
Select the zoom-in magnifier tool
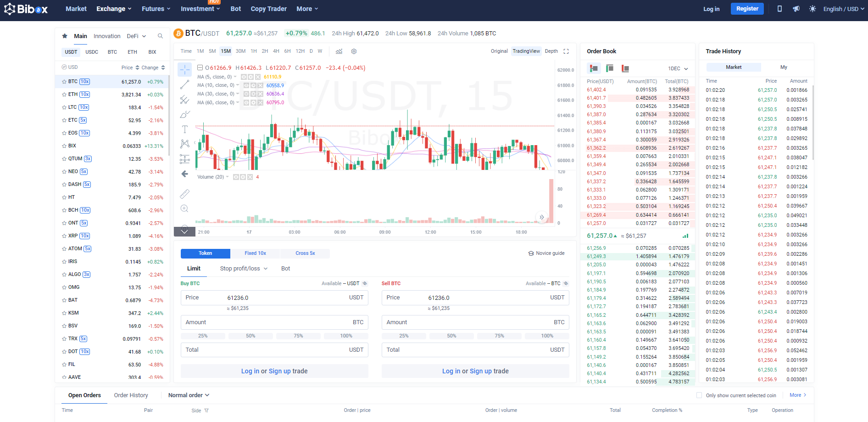pyautogui.click(x=185, y=208)
